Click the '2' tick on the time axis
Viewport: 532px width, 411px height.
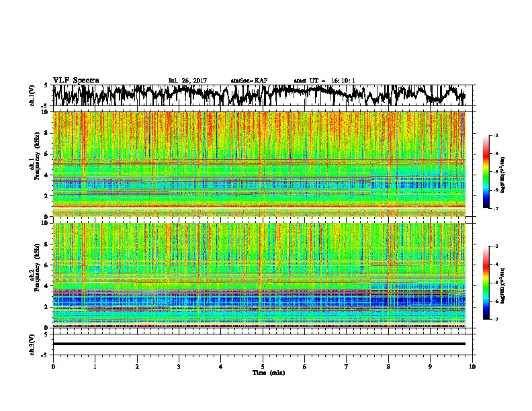click(137, 367)
